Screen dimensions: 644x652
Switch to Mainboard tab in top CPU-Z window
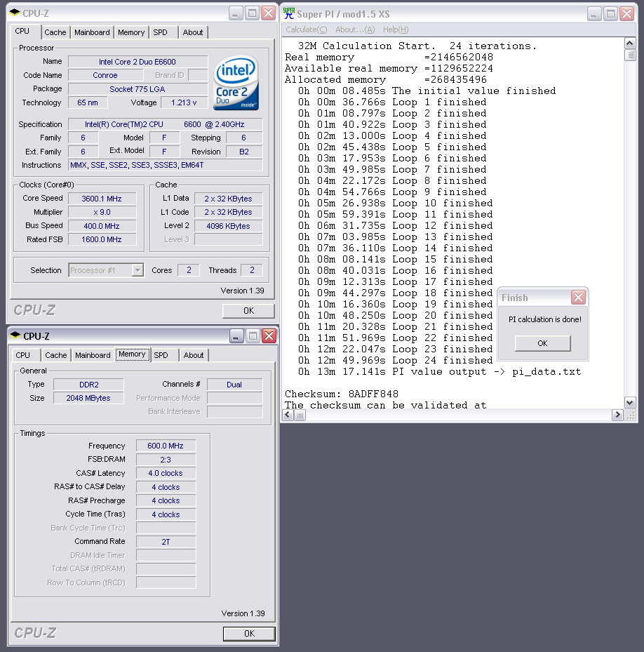coord(92,32)
